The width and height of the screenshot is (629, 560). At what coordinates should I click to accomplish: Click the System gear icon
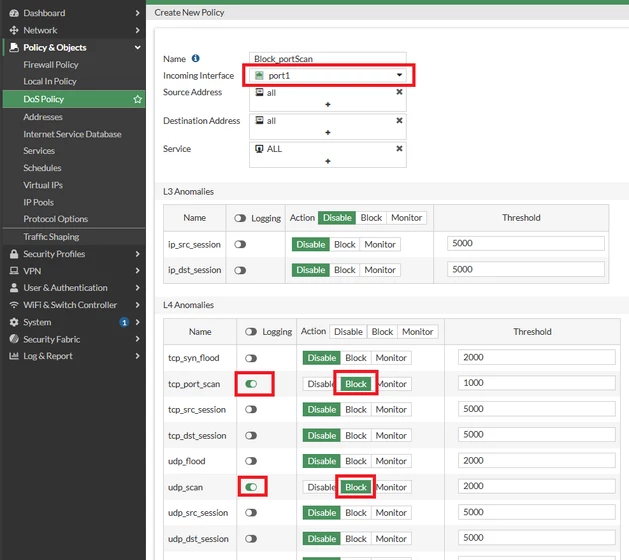[x=14, y=322]
